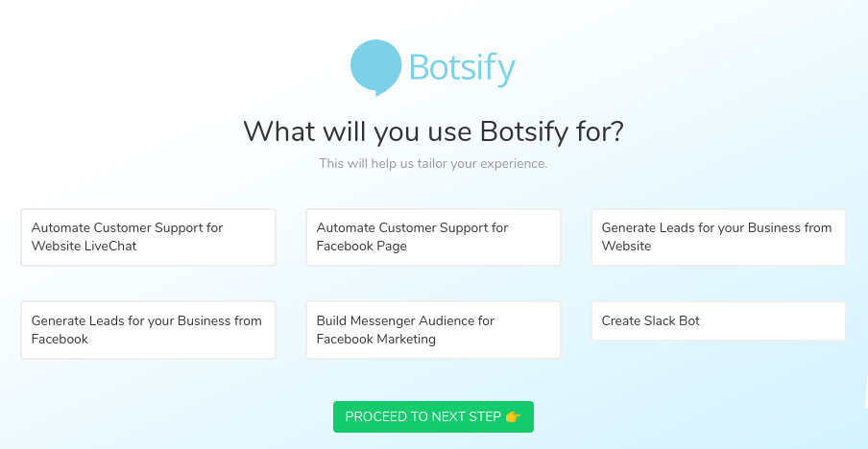
Task: Click the Botsify wordmark text
Action: (462, 68)
